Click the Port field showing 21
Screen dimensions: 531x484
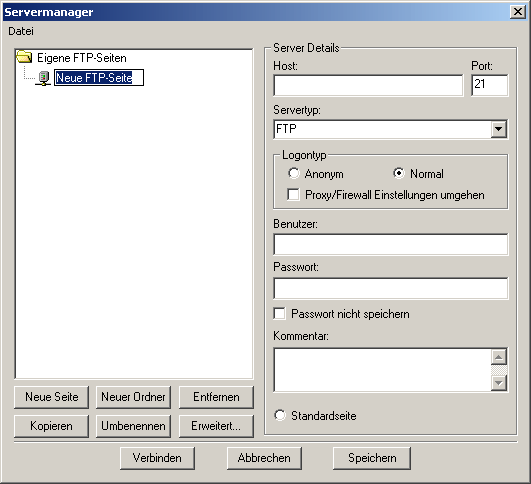point(490,86)
